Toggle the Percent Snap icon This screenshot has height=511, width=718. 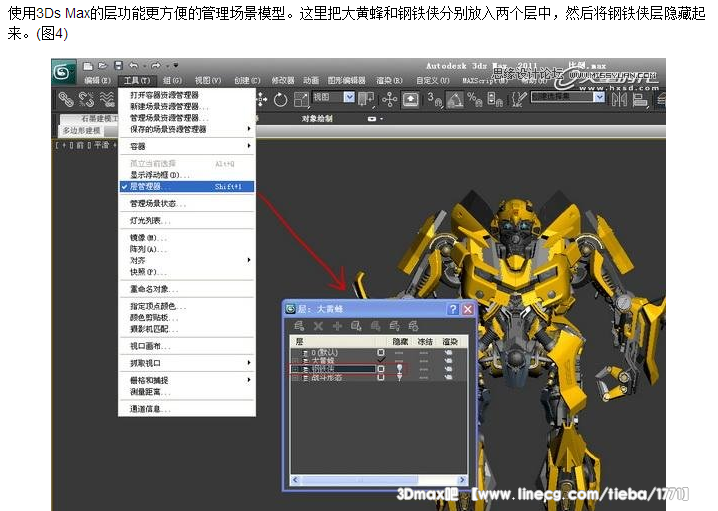[x=474, y=99]
